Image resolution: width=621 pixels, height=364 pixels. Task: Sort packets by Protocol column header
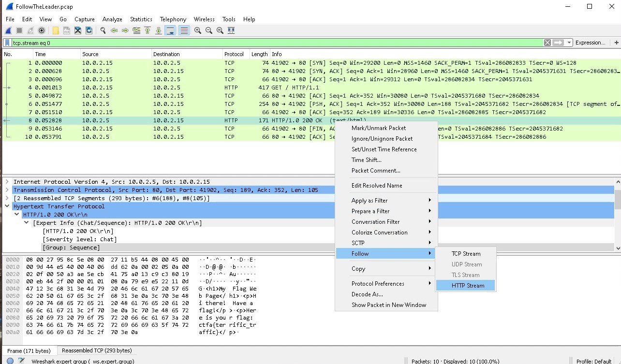[236, 54]
